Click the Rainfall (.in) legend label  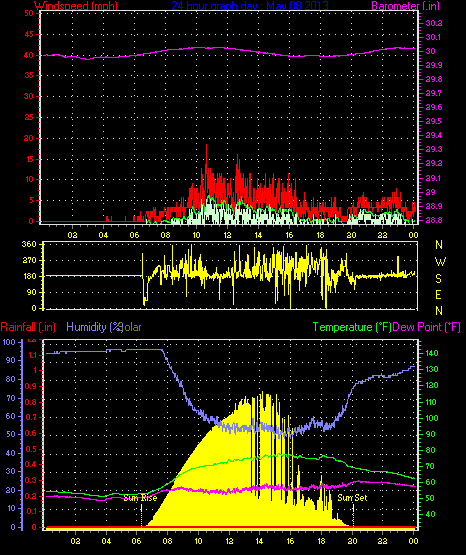[28, 327]
